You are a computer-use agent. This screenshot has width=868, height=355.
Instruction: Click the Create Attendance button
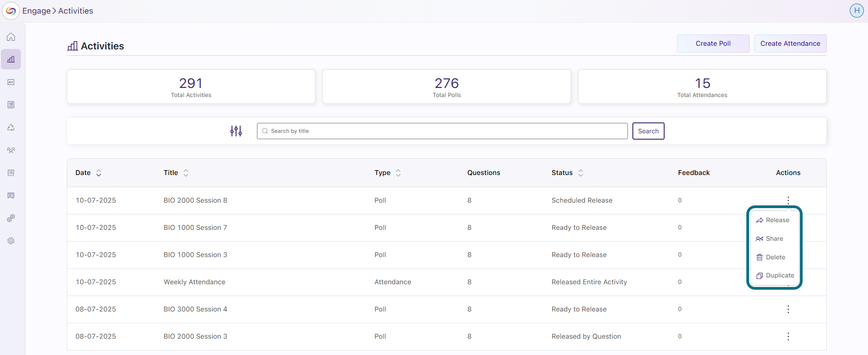point(790,44)
